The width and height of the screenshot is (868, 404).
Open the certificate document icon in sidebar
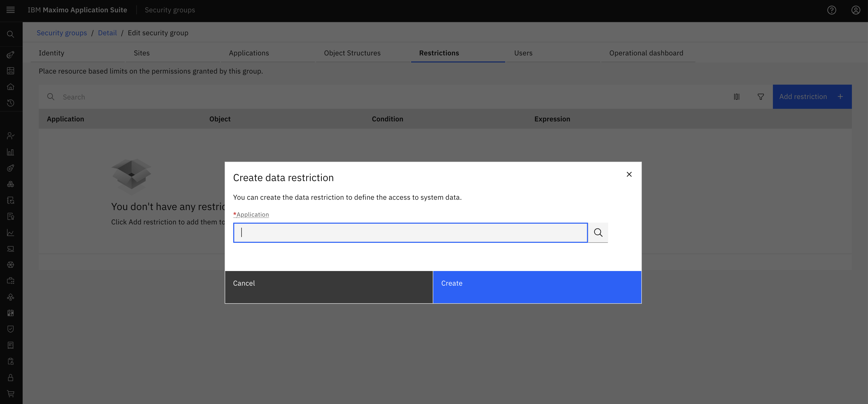tap(11, 217)
